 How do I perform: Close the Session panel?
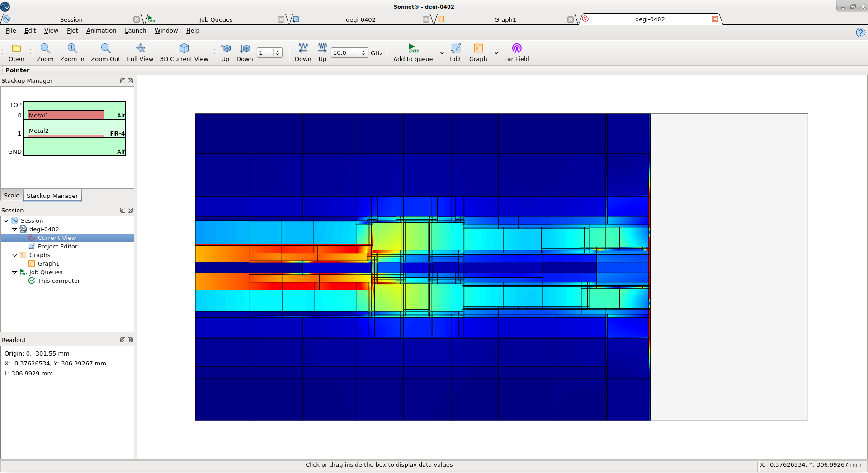(130, 210)
